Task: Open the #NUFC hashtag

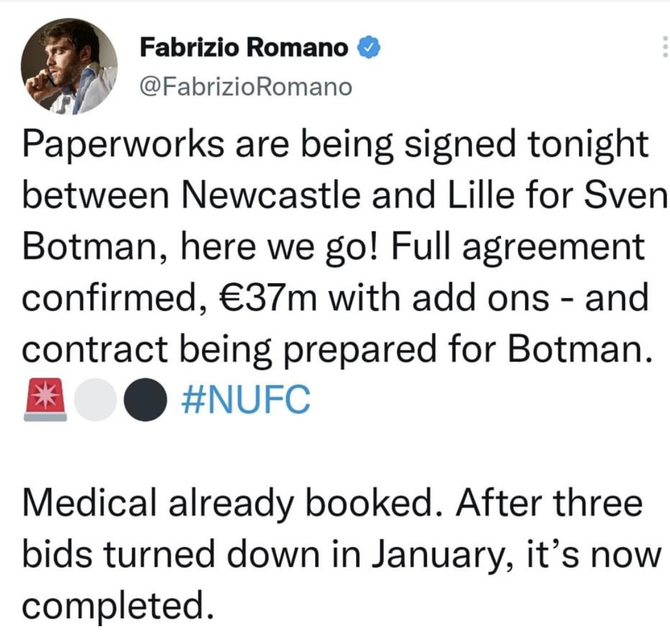Action: point(247,400)
